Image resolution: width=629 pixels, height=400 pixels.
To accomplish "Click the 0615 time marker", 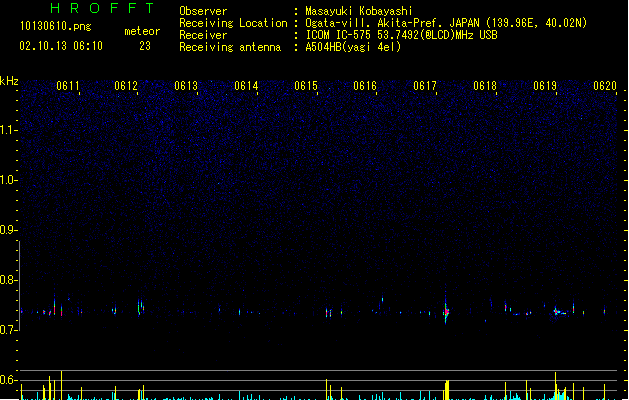I will (x=306, y=86).
